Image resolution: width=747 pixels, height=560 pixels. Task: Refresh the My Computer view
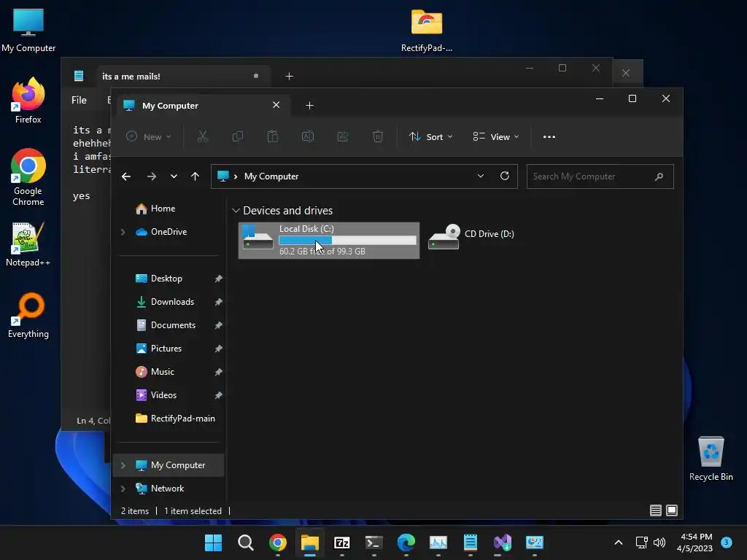tap(505, 176)
